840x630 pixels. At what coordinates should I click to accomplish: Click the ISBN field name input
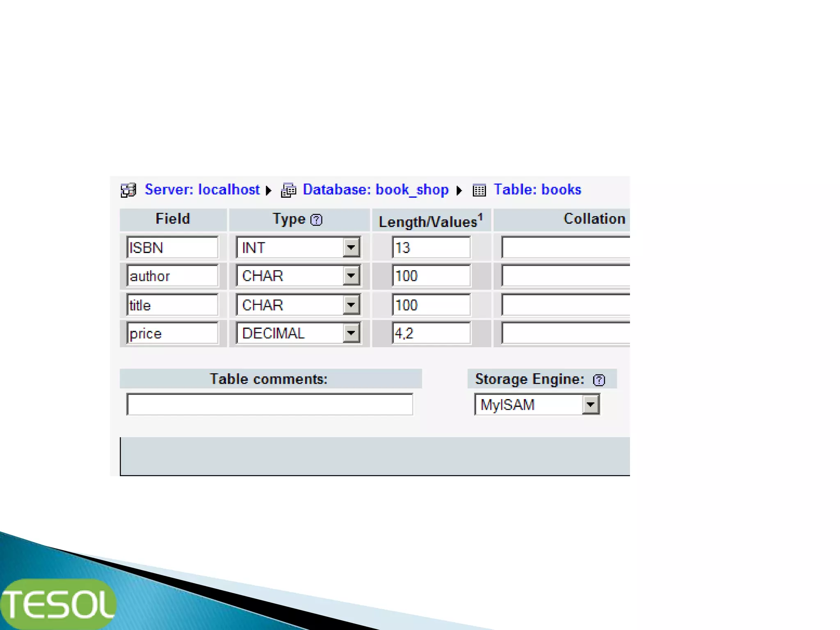[x=172, y=247]
